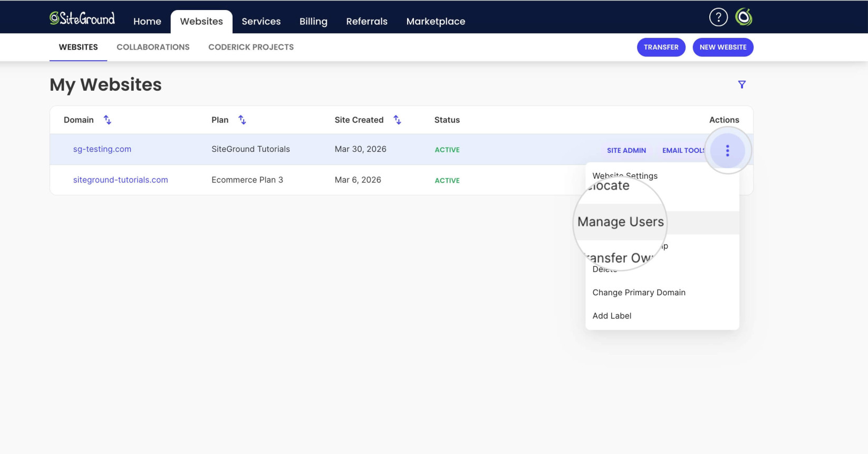Sort by Site Created arrows icon

397,120
